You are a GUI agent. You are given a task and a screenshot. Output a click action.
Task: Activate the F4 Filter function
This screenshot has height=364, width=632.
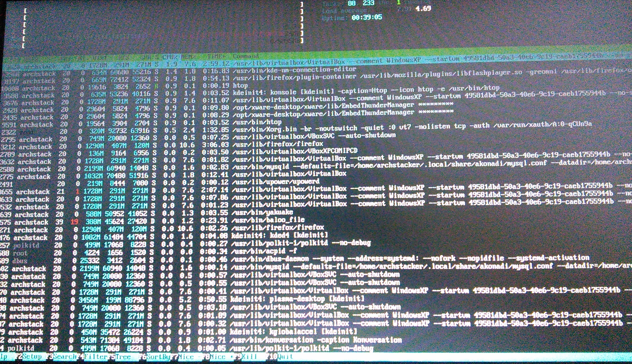[92, 357]
